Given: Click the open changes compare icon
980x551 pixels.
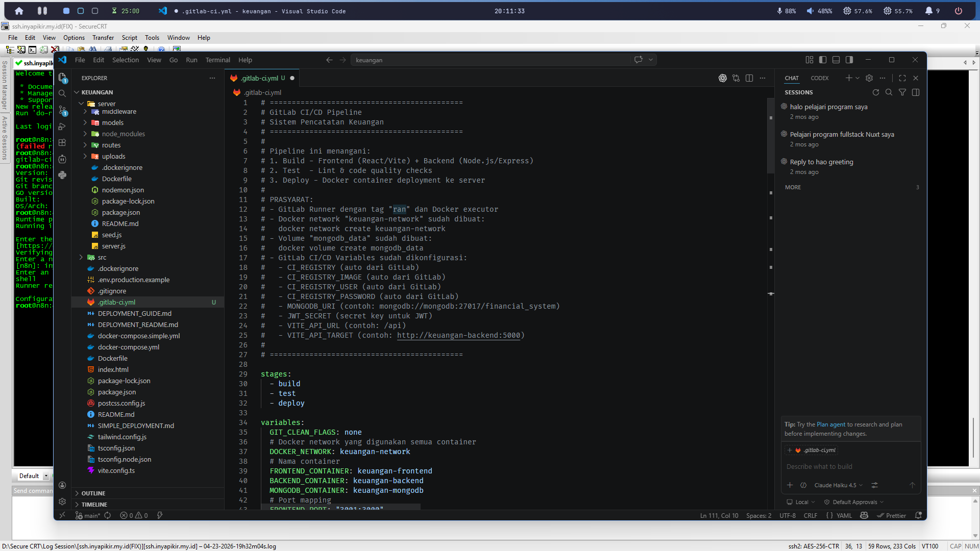Looking at the screenshot, I should (x=736, y=78).
